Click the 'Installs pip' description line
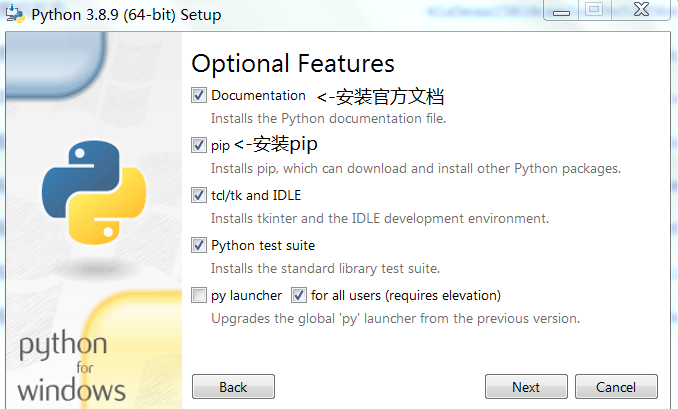 click(x=415, y=168)
